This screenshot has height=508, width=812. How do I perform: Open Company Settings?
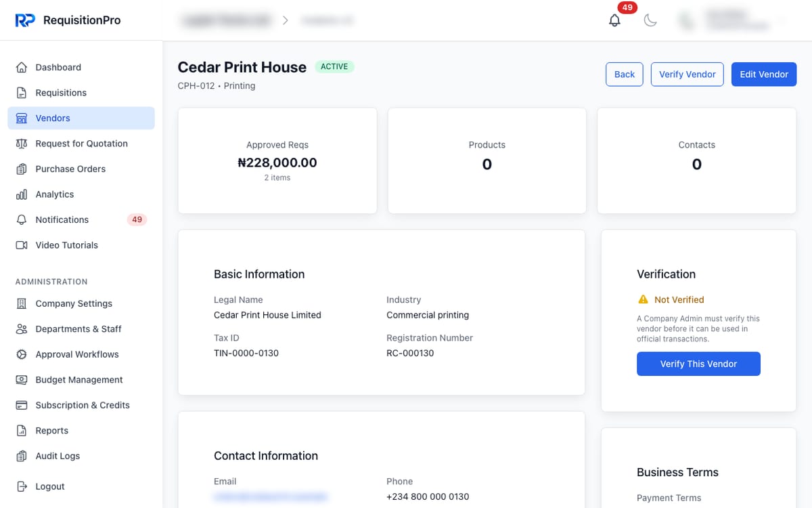[81, 303]
